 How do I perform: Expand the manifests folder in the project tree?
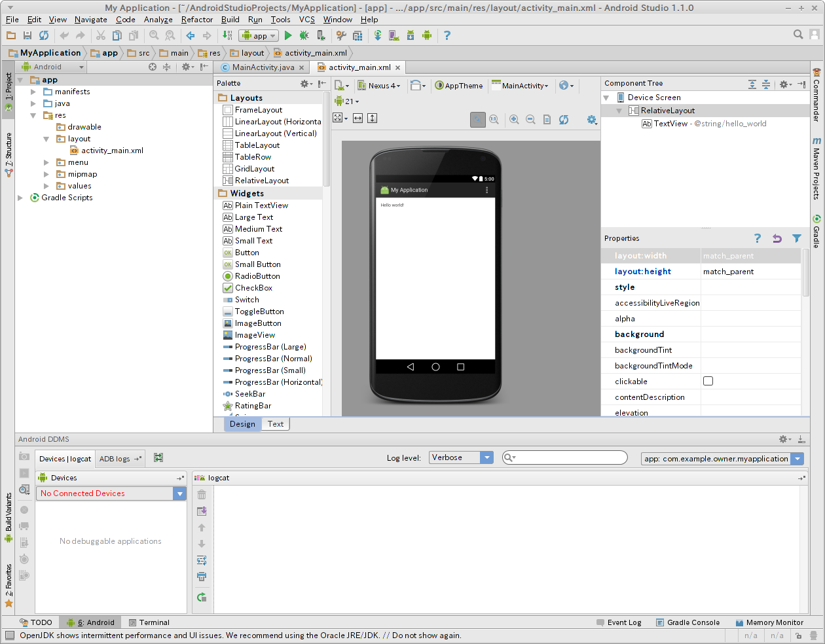pyautogui.click(x=33, y=92)
